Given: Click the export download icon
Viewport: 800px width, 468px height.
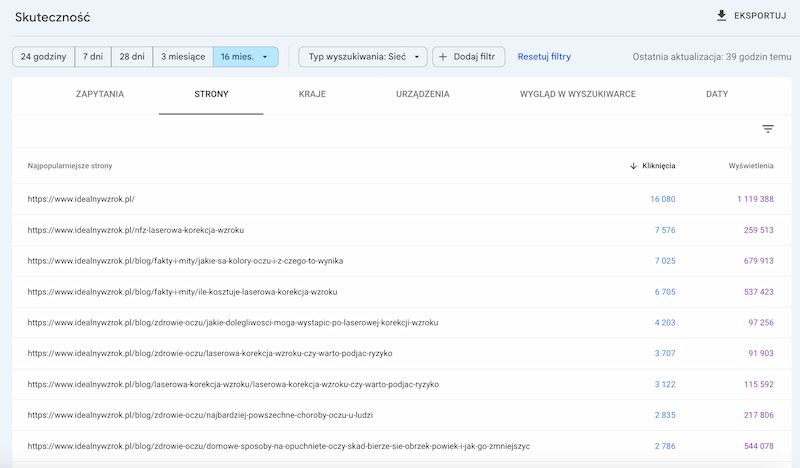Looking at the screenshot, I should click(x=722, y=16).
